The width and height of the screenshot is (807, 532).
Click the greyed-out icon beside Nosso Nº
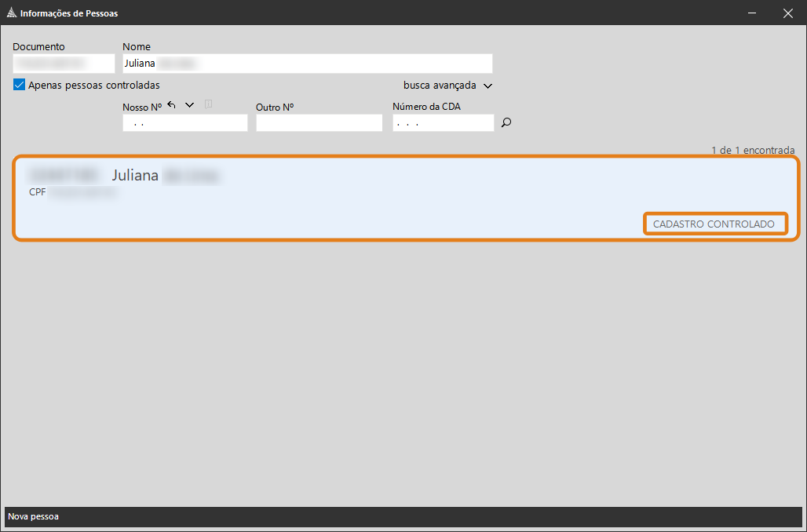coord(208,104)
